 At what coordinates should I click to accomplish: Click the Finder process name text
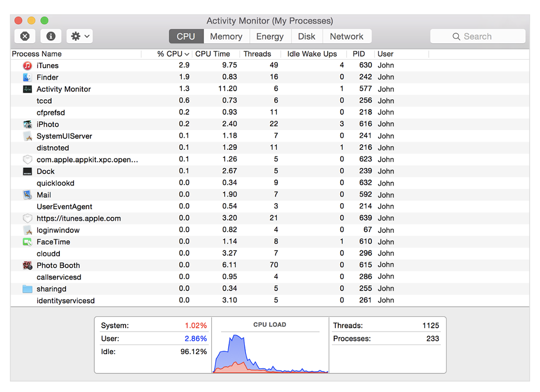(x=48, y=77)
